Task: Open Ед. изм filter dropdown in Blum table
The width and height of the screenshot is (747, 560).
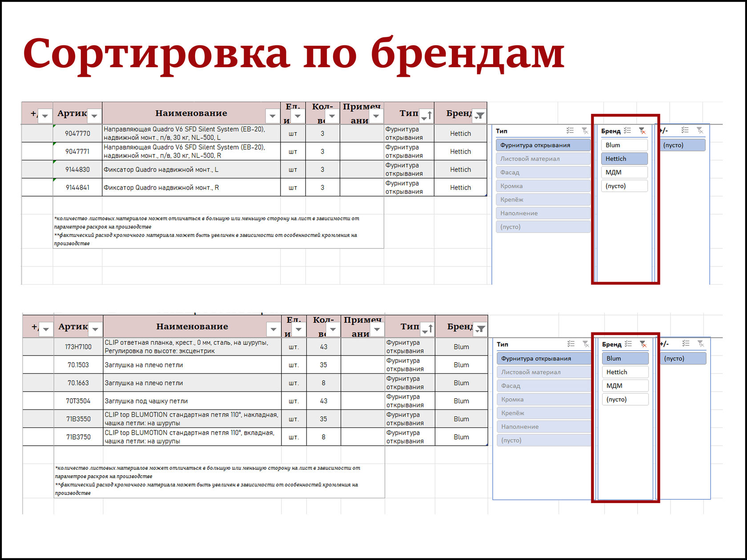Action: point(298,329)
